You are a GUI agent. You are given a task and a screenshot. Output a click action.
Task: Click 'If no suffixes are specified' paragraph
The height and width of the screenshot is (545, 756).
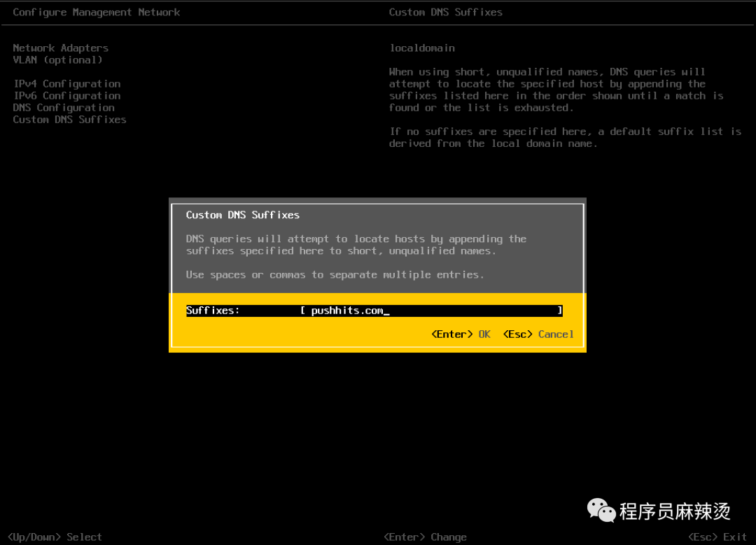[x=565, y=137]
